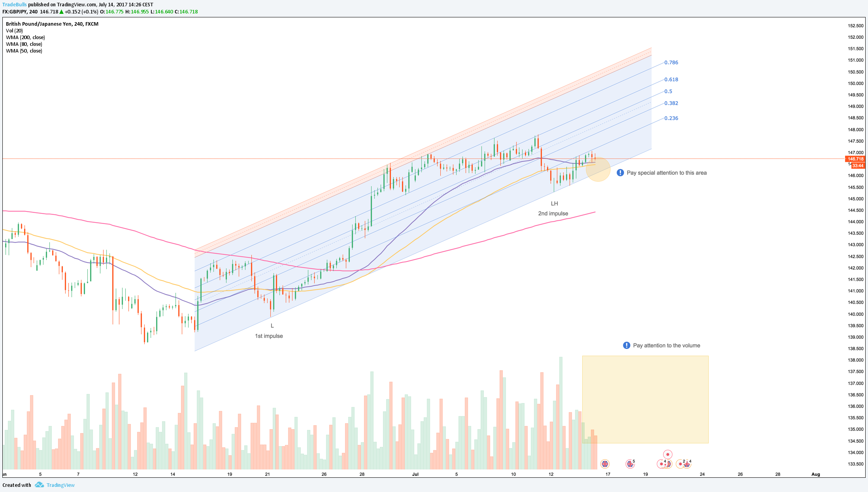The image size is (868, 492).
Task: Click the low value 'L:146.640' in header
Action: [162, 12]
